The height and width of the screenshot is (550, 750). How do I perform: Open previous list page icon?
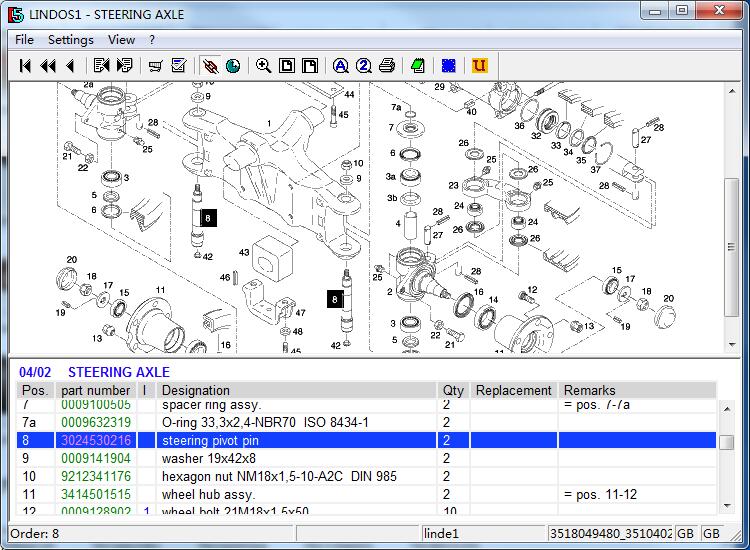[101, 66]
